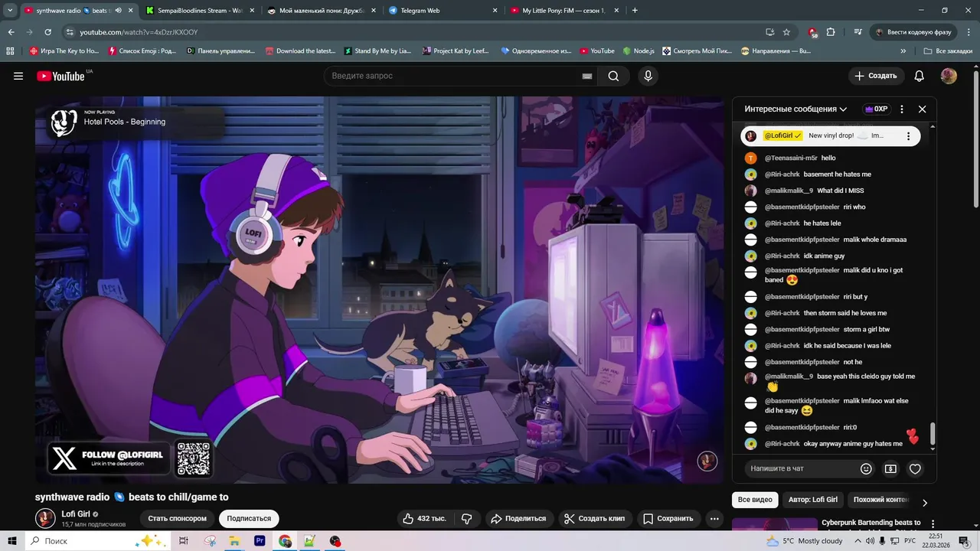
Task: Open the browser media control icon
Action: pos(858,32)
